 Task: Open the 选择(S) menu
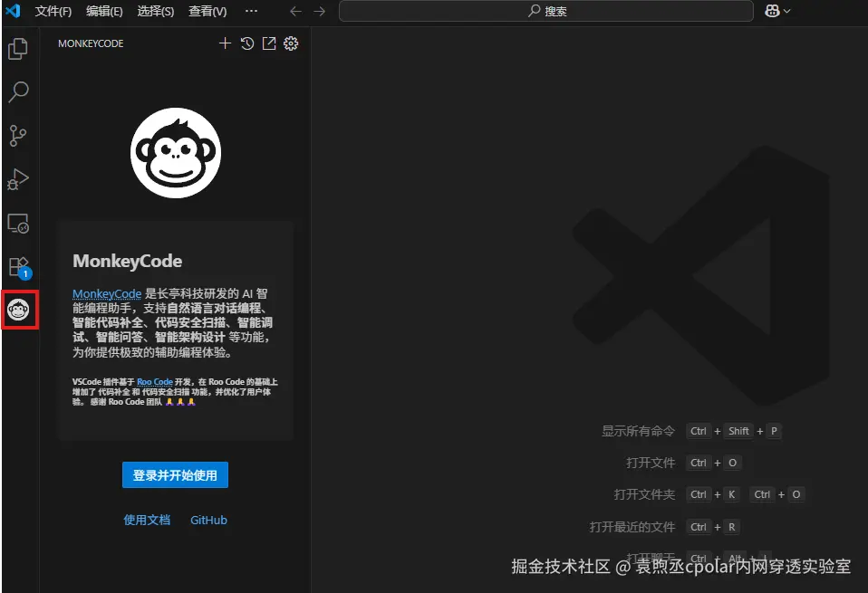156,11
